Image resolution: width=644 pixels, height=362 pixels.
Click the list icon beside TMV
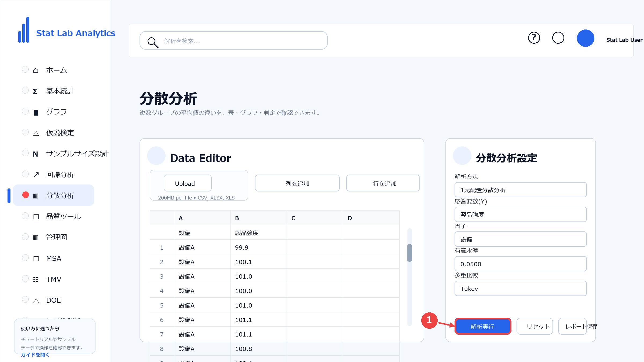click(36, 280)
